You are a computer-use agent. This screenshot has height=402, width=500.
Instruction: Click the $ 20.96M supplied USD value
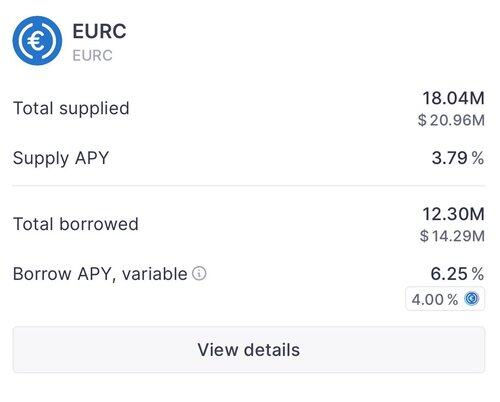pyautogui.click(x=451, y=120)
